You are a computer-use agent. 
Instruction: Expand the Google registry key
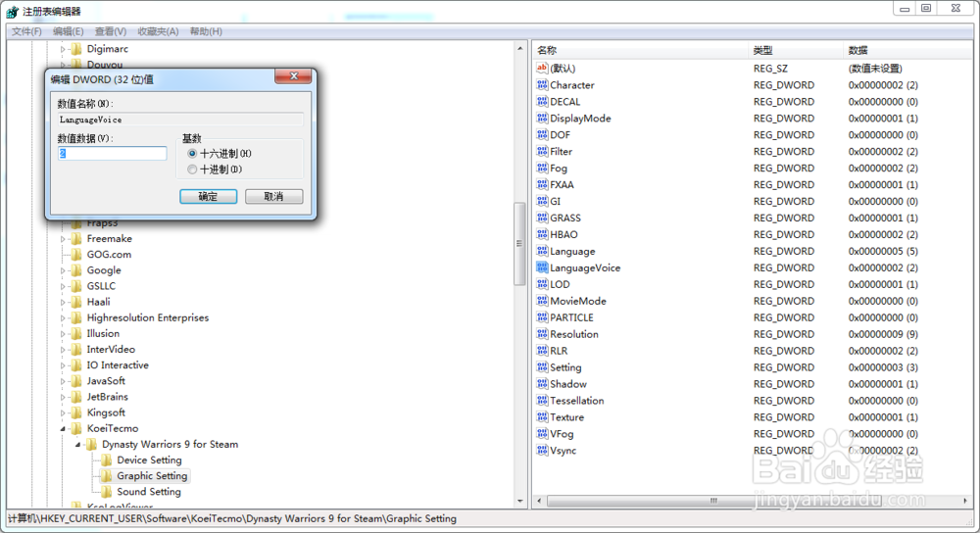tap(63, 270)
